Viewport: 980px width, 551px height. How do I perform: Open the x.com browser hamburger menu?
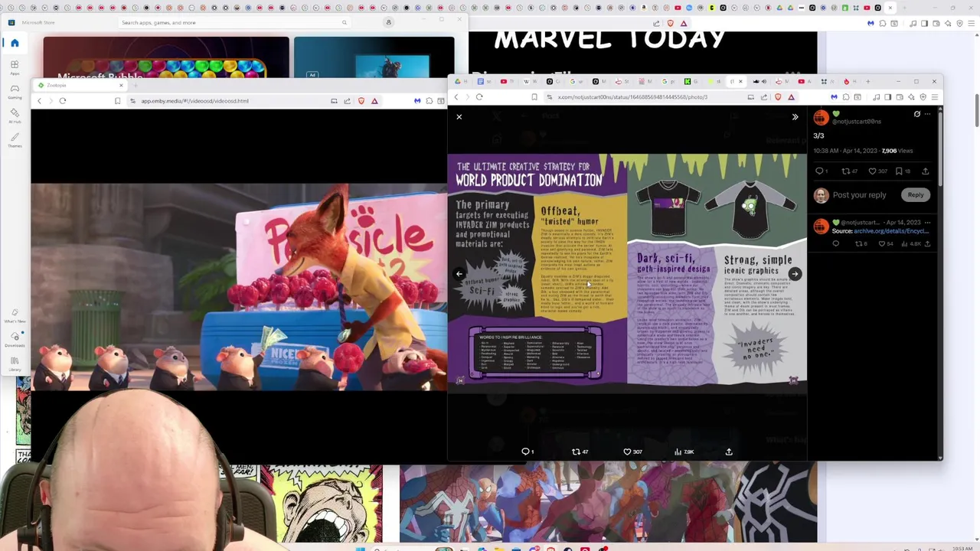(935, 97)
